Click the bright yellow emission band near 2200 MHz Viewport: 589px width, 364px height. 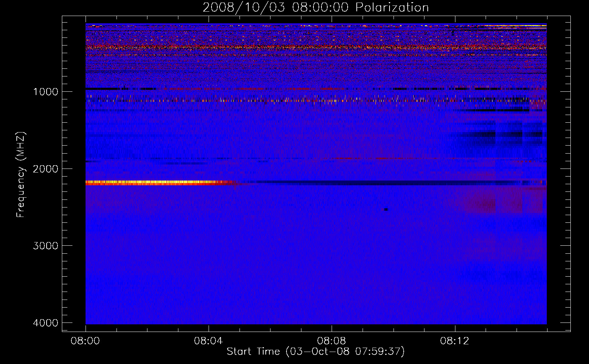[x=160, y=183]
